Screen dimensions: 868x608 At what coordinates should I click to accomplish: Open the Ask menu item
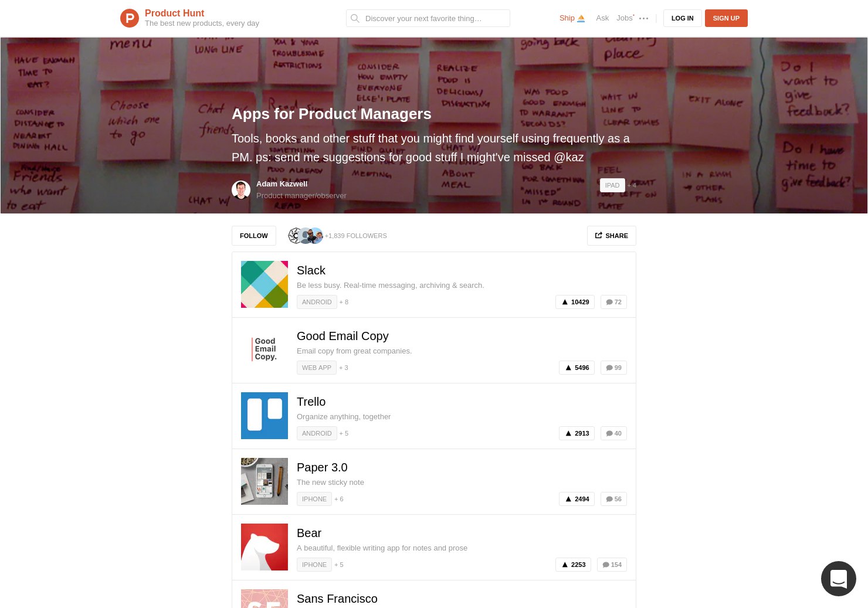[x=602, y=18]
